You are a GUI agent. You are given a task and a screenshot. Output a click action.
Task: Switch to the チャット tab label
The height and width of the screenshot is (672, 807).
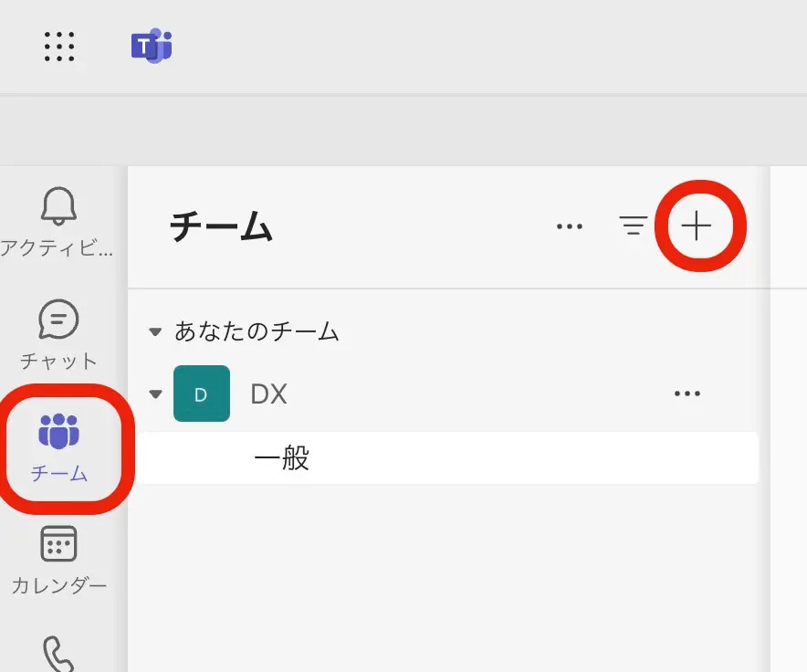point(59,360)
